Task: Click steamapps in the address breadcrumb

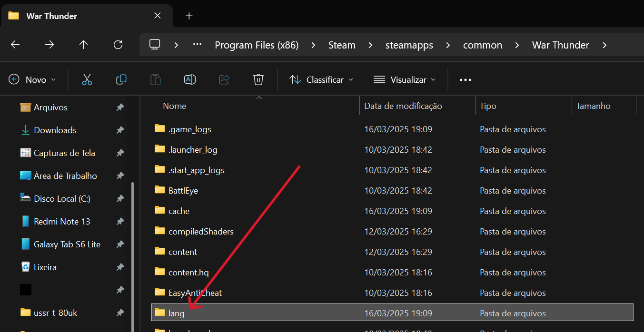Action: [409, 45]
